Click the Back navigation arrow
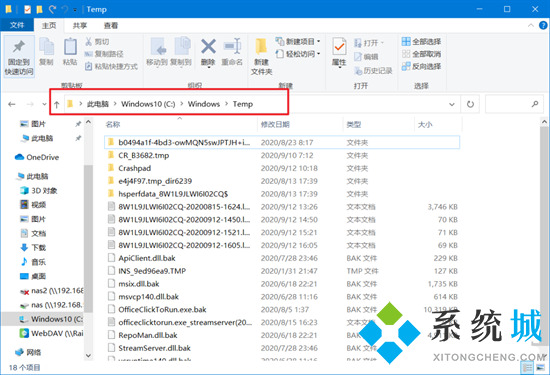 [12, 104]
